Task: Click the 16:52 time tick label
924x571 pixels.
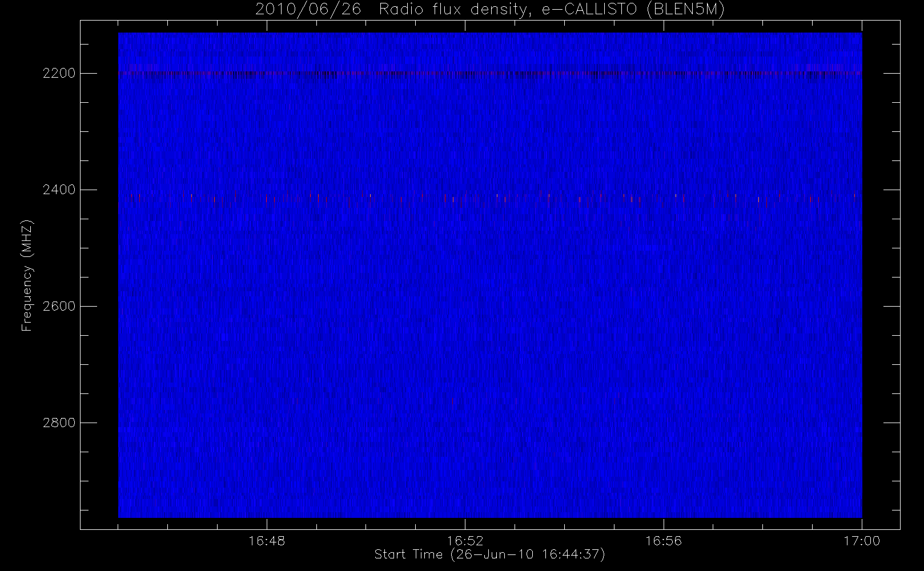Action: pos(465,541)
